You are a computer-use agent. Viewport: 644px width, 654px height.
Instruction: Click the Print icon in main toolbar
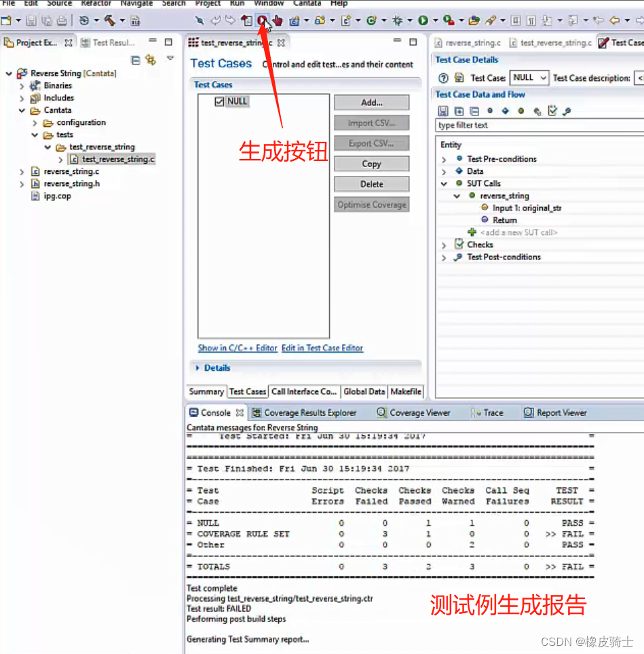click(61, 20)
